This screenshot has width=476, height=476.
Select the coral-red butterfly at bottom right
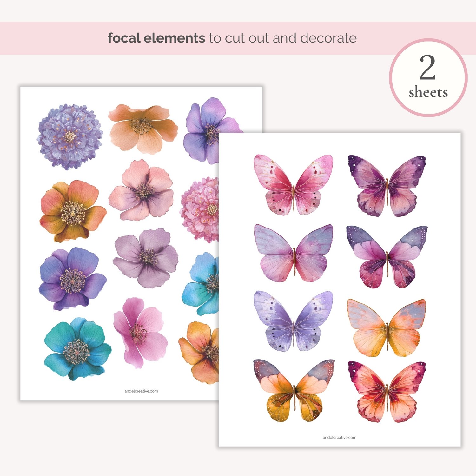pos(387,392)
